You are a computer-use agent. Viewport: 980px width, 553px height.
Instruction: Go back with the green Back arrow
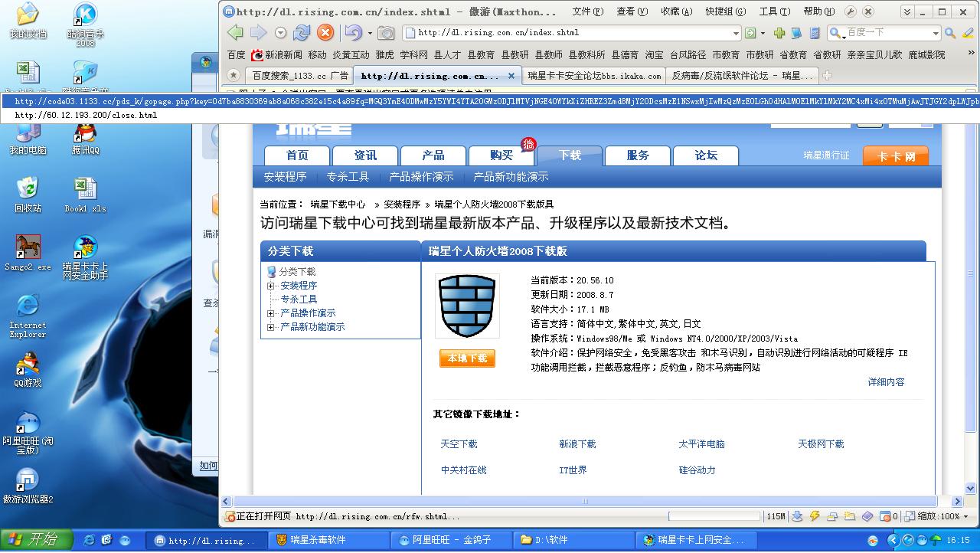pyautogui.click(x=235, y=32)
